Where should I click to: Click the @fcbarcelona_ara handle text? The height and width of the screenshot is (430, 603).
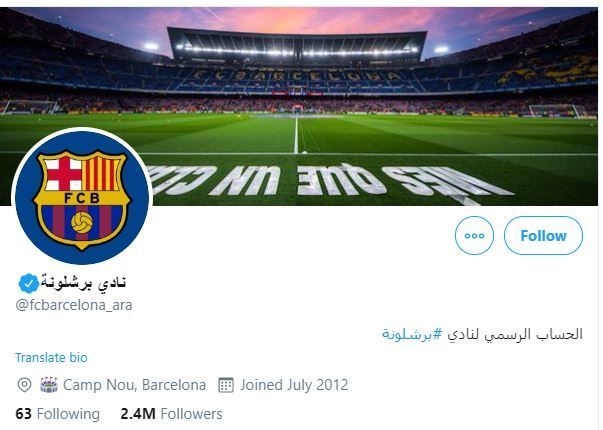coord(74,305)
